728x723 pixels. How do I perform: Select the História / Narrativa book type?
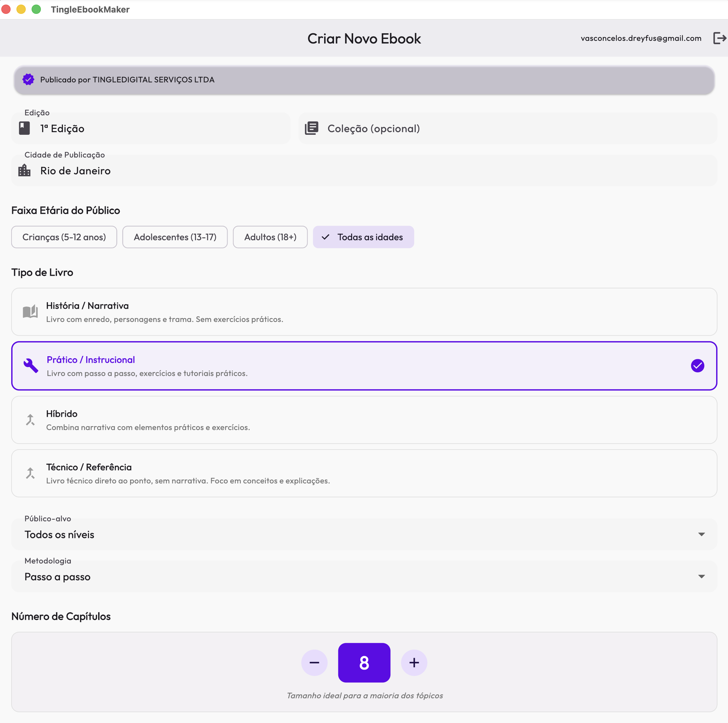coord(364,312)
